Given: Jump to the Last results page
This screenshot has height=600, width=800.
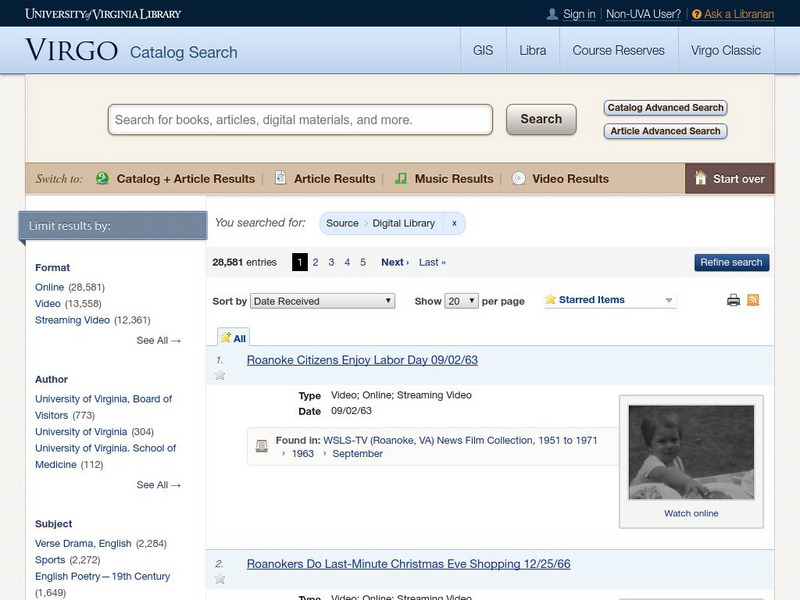Looking at the screenshot, I should pyautogui.click(x=432, y=262).
